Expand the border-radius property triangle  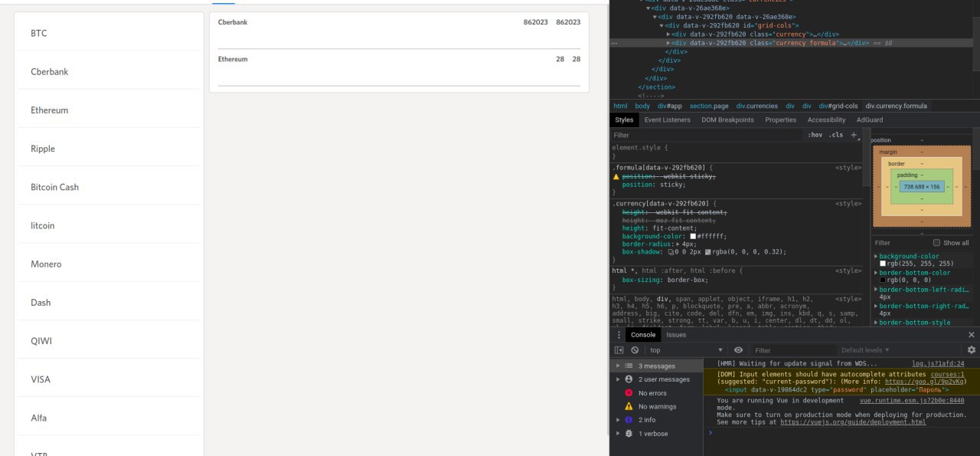(x=678, y=244)
